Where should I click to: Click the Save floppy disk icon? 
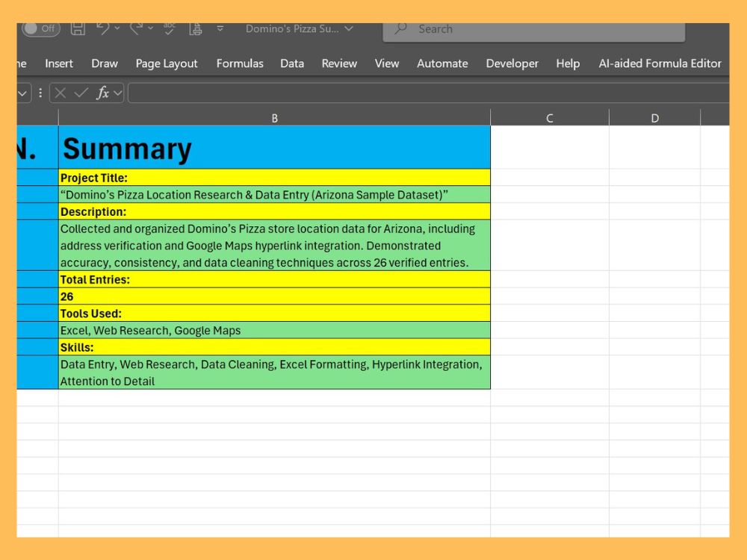78,28
